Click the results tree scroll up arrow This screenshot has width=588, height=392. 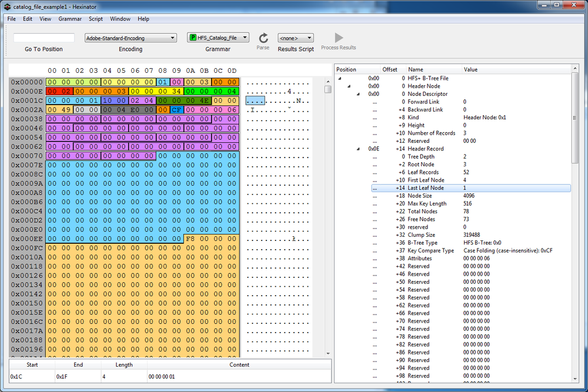(575, 69)
